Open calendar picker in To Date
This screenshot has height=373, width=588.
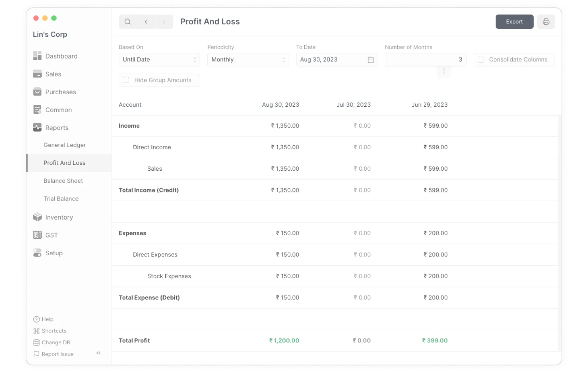tap(371, 60)
